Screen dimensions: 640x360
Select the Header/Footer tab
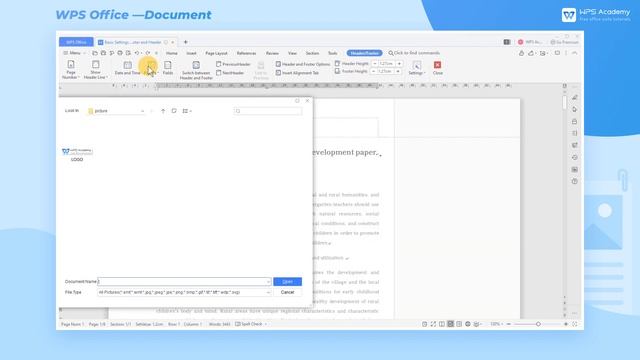point(364,53)
